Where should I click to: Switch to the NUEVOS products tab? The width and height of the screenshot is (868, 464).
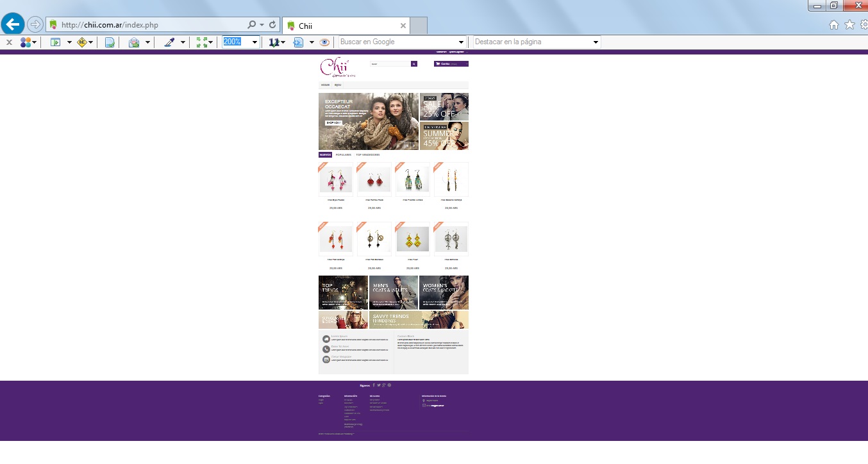click(326, 154)
